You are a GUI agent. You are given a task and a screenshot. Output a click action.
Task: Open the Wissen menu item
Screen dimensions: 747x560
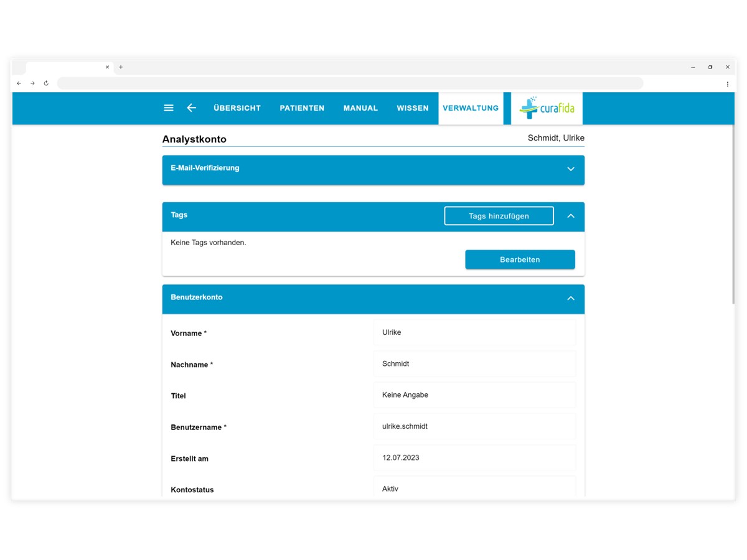tap(413, 108)
